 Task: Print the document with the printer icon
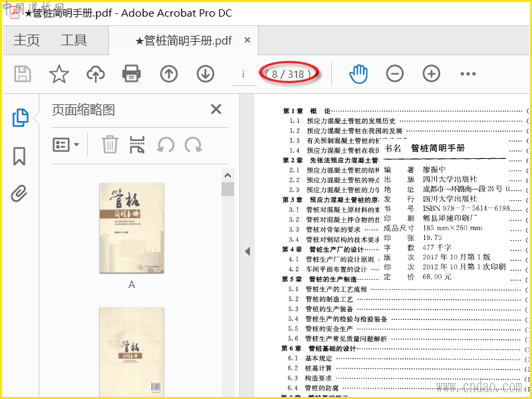pos(132,74)
